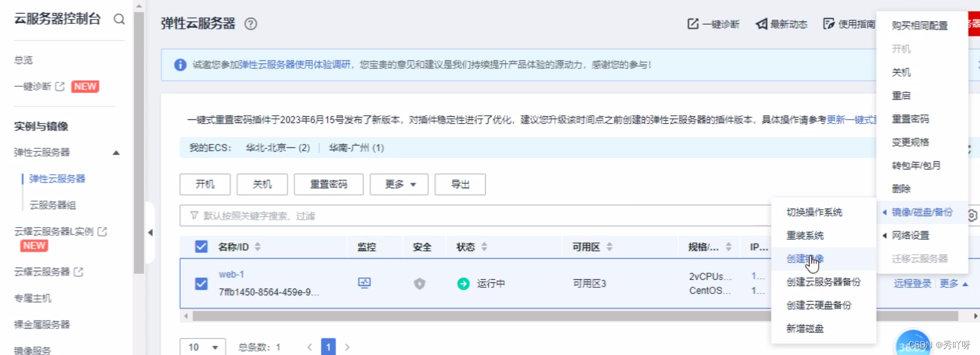Open the 远程登录 link for web-1
980x355 pixels.
912,284
